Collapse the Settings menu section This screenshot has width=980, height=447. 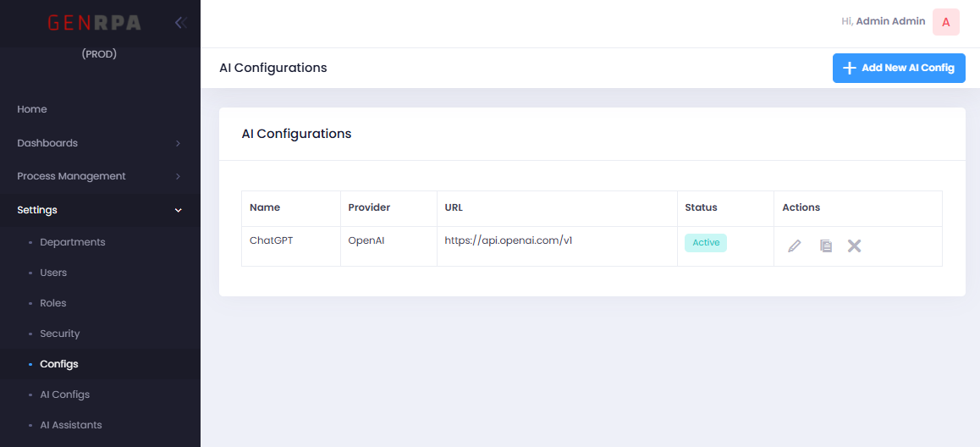pyautogui.click(x=100, y=210)
